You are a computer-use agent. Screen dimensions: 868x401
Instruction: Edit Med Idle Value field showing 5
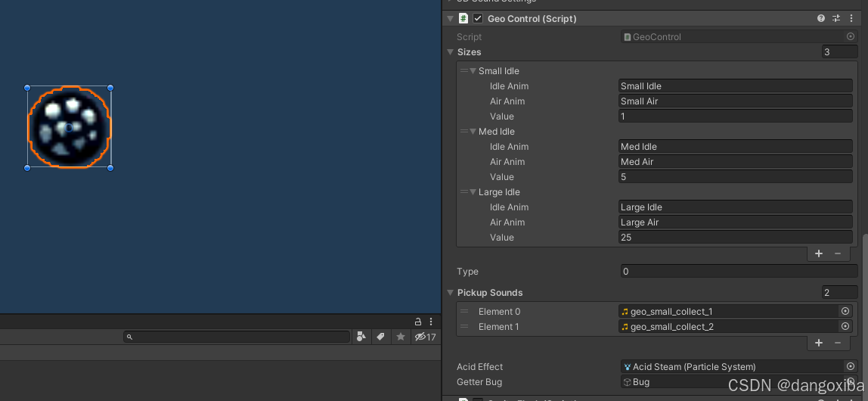click(735, 177)
